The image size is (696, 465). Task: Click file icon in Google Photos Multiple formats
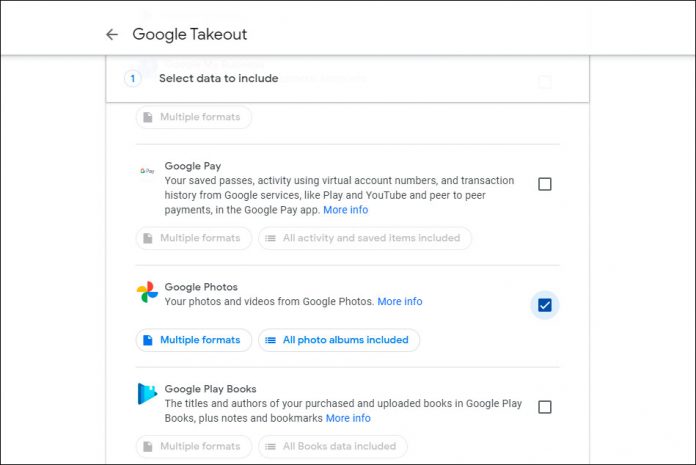click(x=148, y=340)
